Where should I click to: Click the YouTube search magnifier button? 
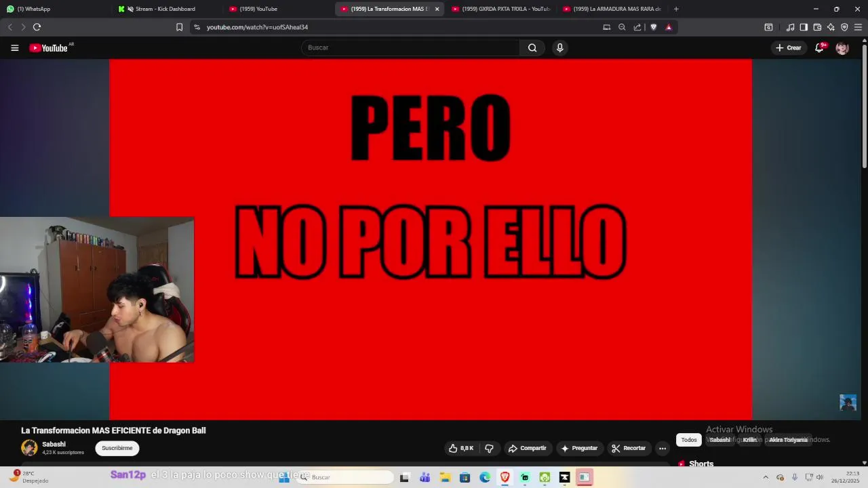click(532, 47)
